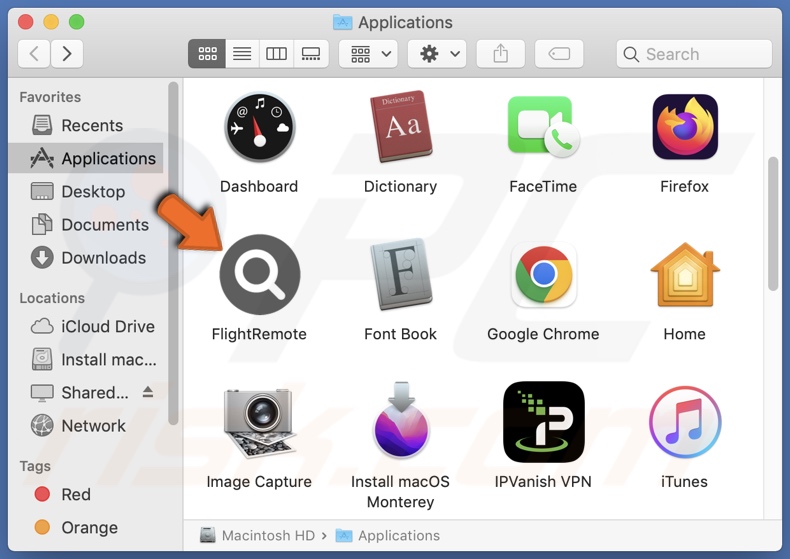The image size is (790, 559).
Task: Open Recents in the sidebar
Action: coord(86,125)
